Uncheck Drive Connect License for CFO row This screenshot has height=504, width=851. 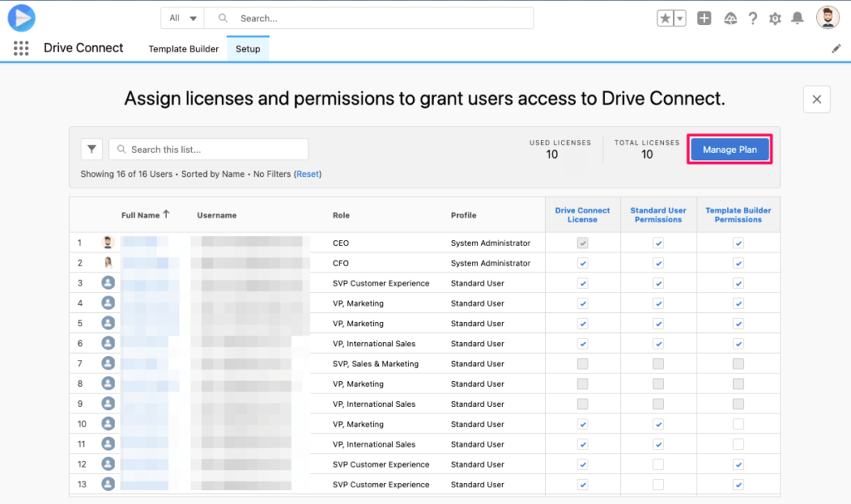click(x=583, y=263)
